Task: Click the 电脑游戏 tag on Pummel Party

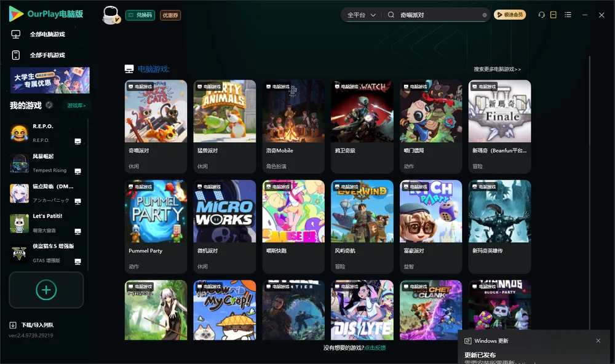Action: tap(140, 187)
